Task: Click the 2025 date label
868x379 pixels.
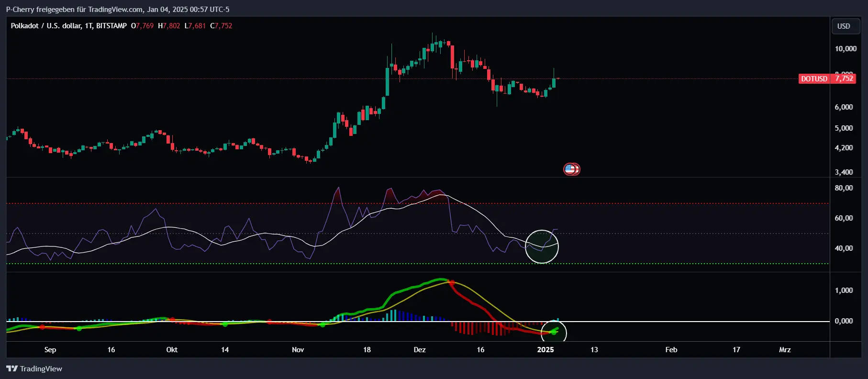Action: [x=545, y=350]
